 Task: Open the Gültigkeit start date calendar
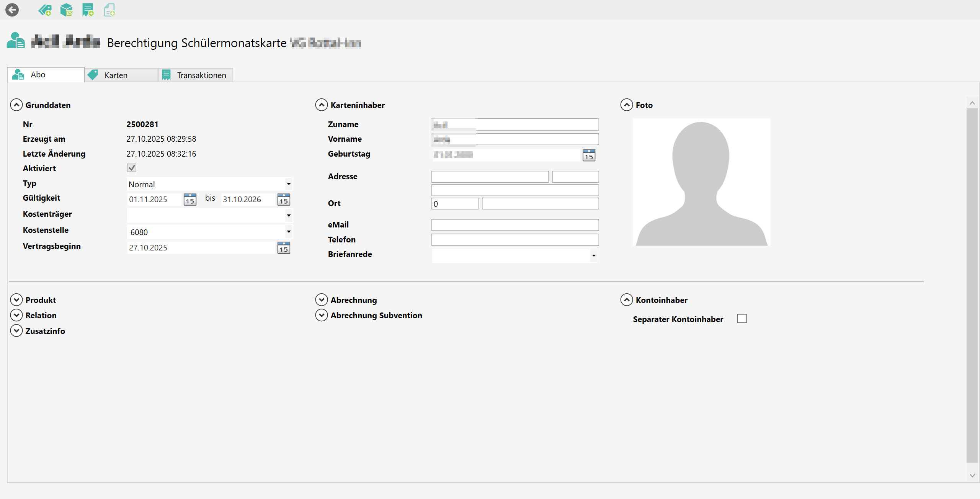tap(190, 200)
